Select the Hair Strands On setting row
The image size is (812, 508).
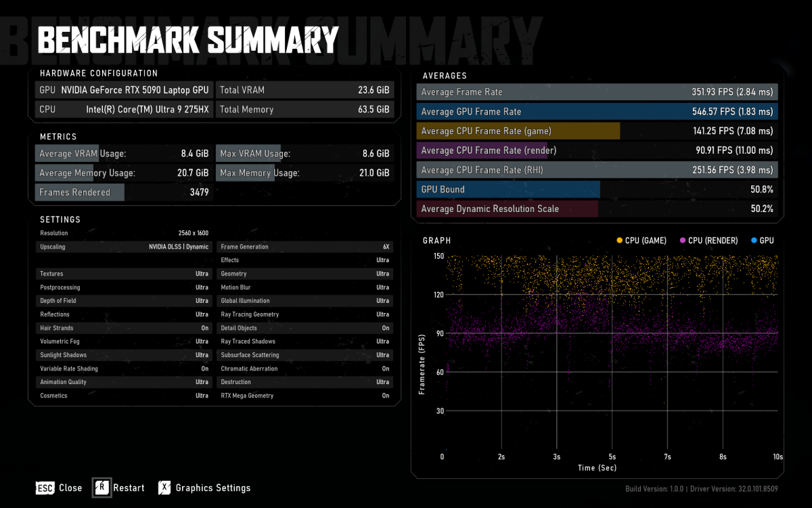[123, 328]
